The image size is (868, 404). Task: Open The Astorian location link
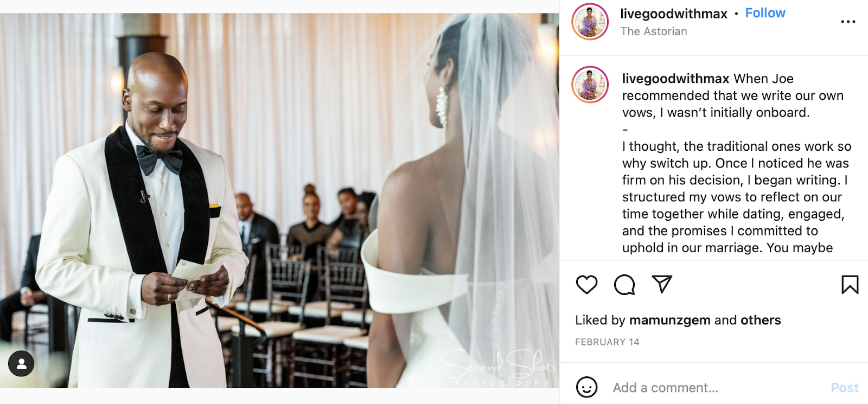[x=654, y=31]
